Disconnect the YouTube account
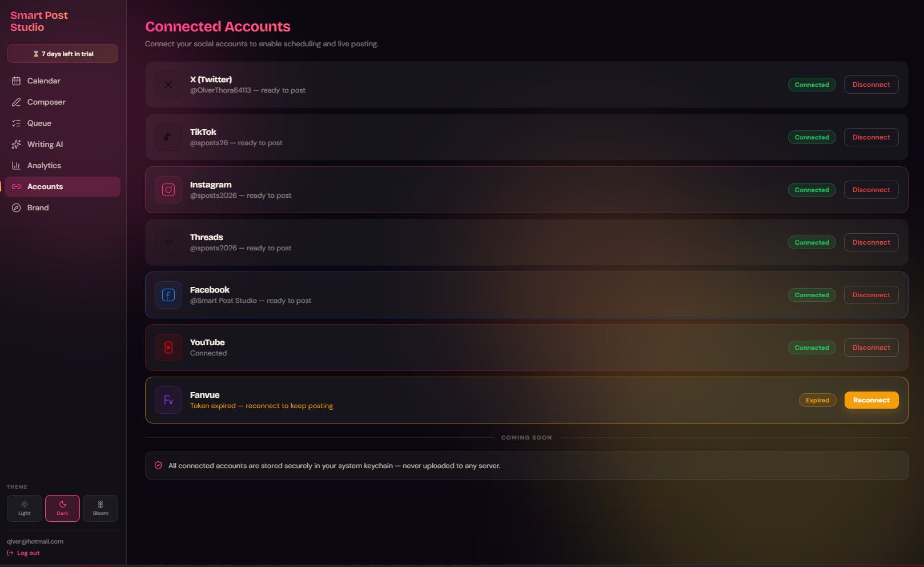 pyautogui.click(x=871, y=348)
